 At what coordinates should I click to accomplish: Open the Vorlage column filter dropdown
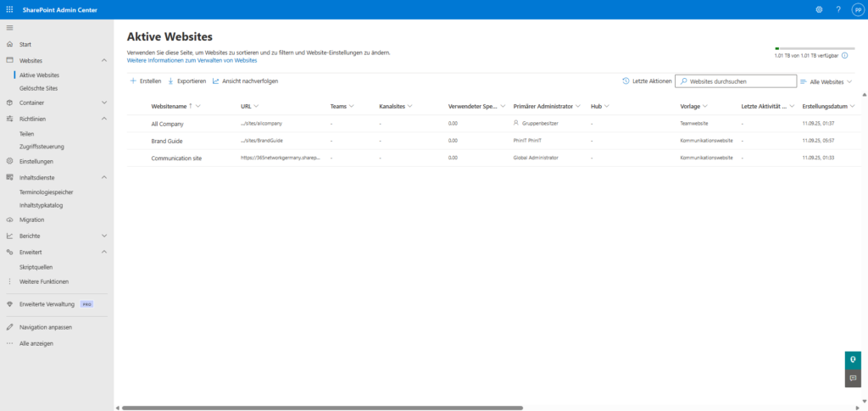point(705,107)
